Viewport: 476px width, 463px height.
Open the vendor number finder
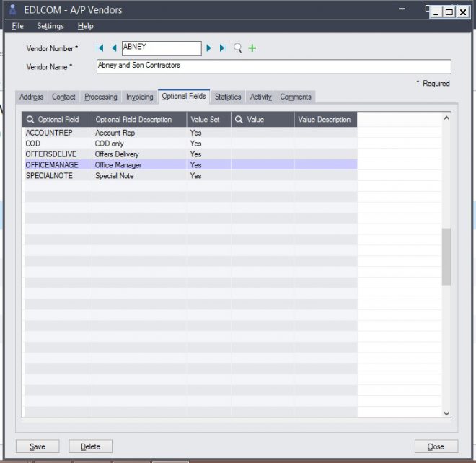tap(238, 48)
